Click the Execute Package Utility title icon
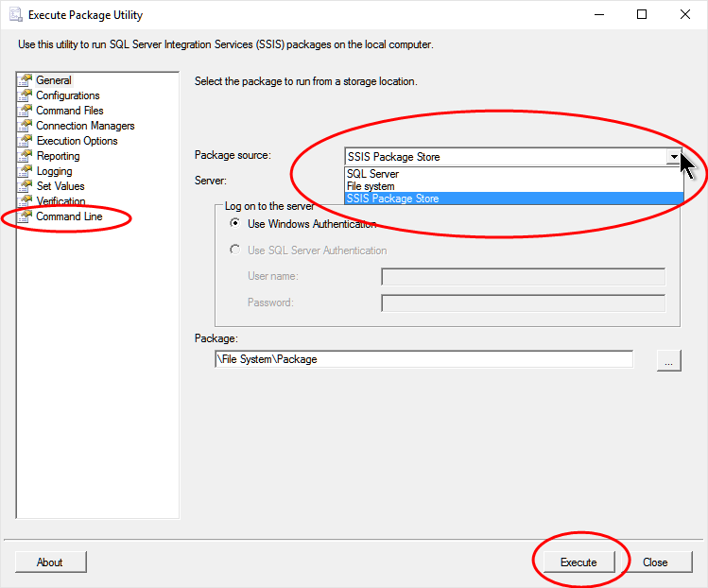Viewport: 708px width, 588px height. click(x=16, y=15)
